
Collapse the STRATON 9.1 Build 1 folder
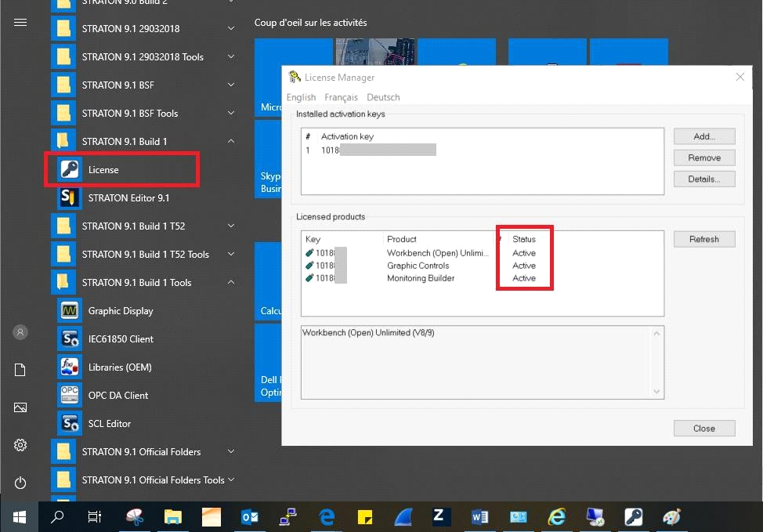point(231,141)
